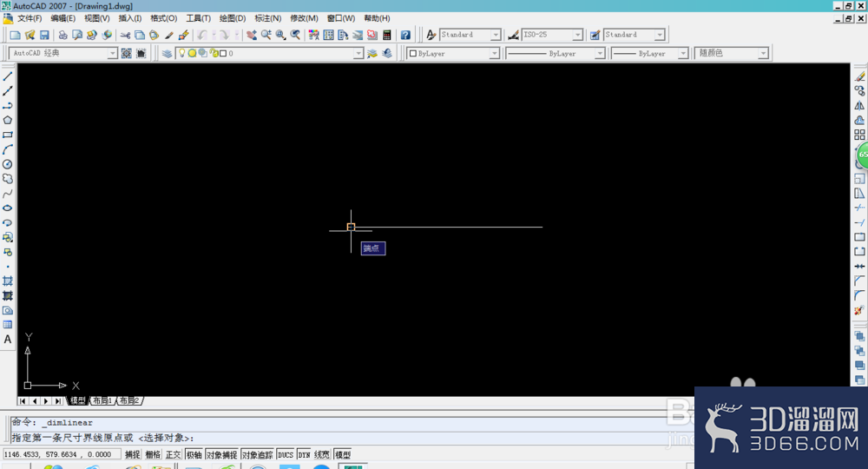The height and width of the screenshot is (469, 868).
Task: Open the AutoCAD 经典 workspace dropdown
Action: pyautogui.click(x=112, y=53)
